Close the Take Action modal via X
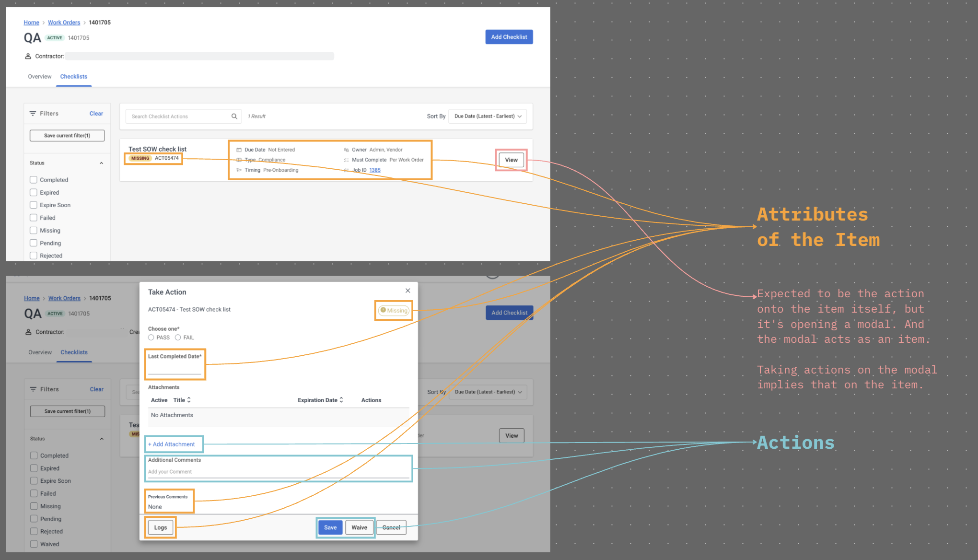Screen dimensions: 978x560 [407, 291]
